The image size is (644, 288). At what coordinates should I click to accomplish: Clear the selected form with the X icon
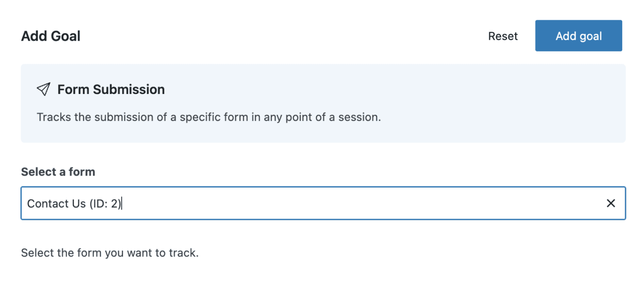pyautogui.click(x=611, y=203)
